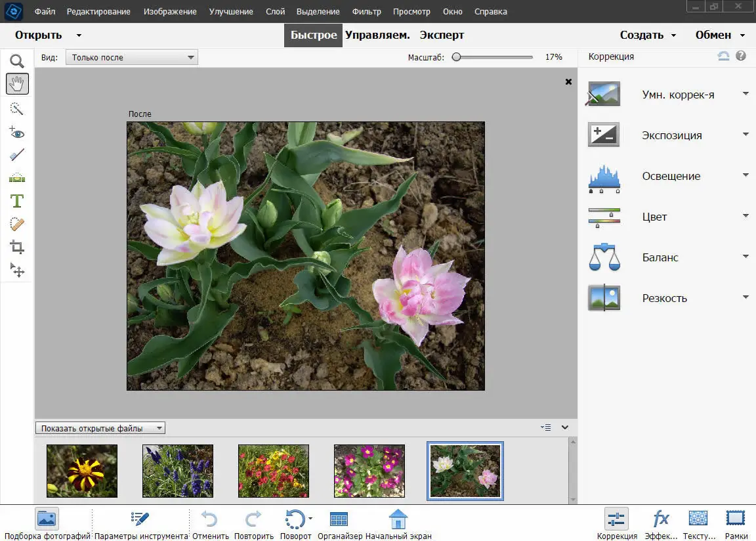Image resolution: width=756 pixels, height=541 pixels.
Task: Click the zoom (Масштаб) slider
Action: click(493, 57)
